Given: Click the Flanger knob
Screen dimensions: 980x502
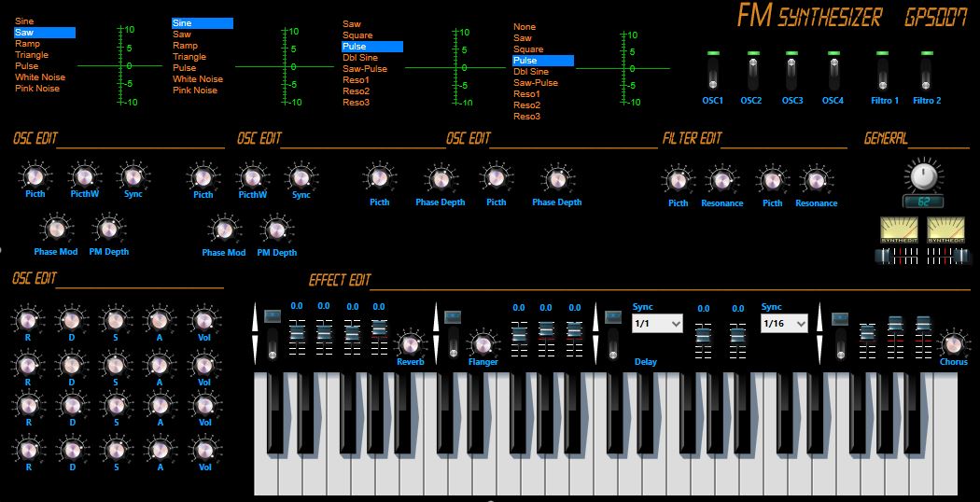Looking at the screenshot, I should click(x=483, y=343).
